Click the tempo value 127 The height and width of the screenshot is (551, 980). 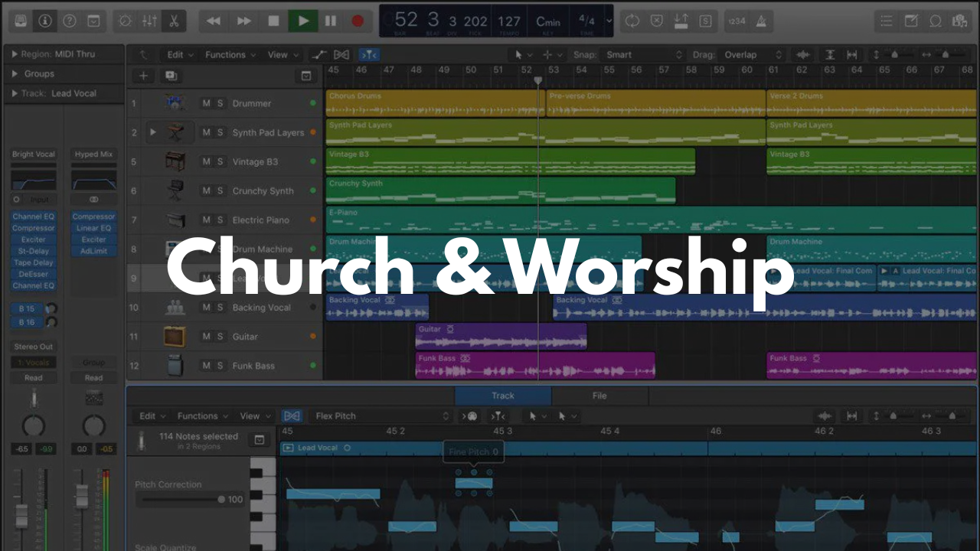(x=508, y=21)
